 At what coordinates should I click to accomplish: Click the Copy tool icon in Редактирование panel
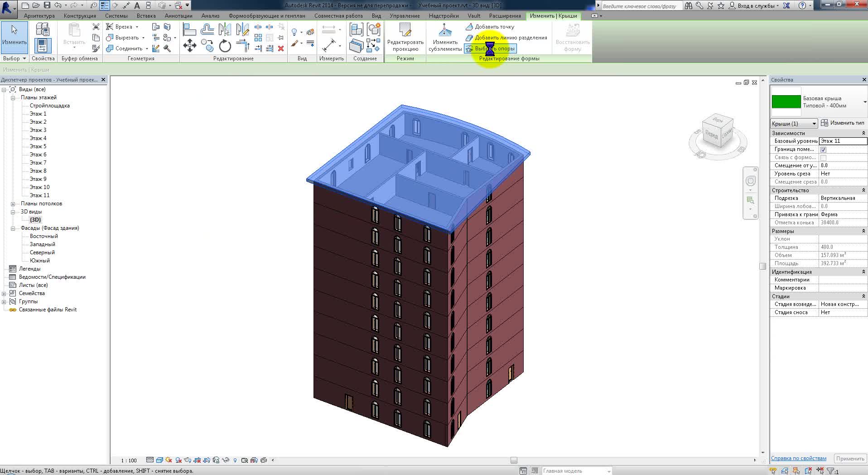pos(207,45)
